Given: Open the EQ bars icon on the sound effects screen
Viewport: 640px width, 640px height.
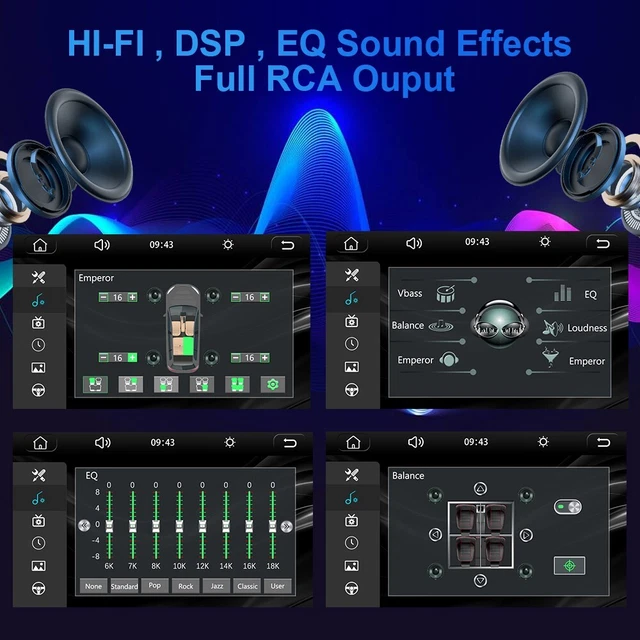Looking at the screenshot, I should tap(562, 293).
